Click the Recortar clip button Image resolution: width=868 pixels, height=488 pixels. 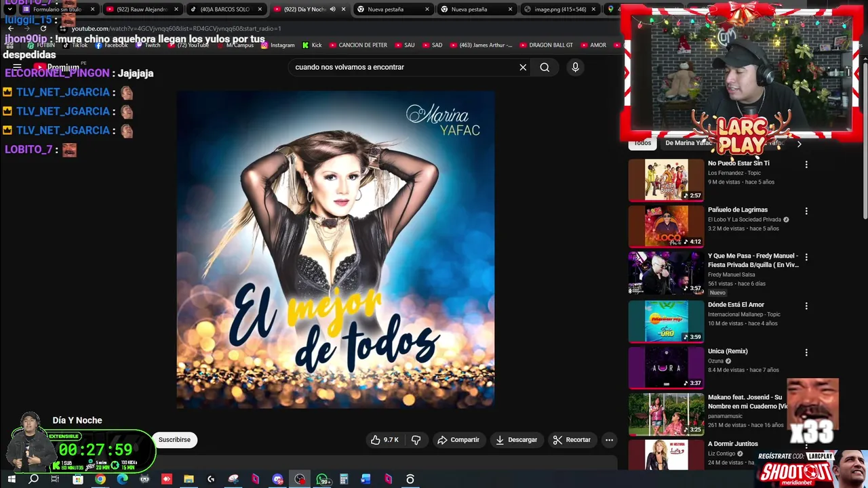click(x=572, y=440)
